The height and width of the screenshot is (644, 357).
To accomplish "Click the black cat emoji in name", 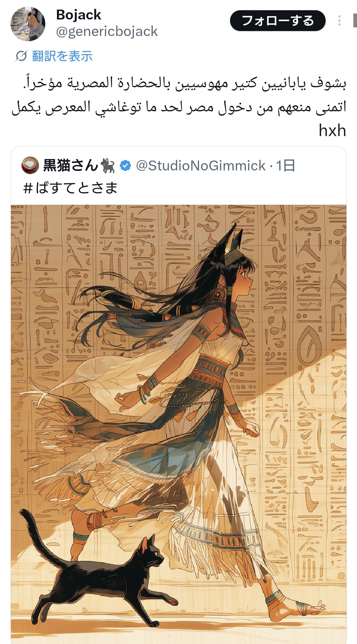I will point(108,165).
